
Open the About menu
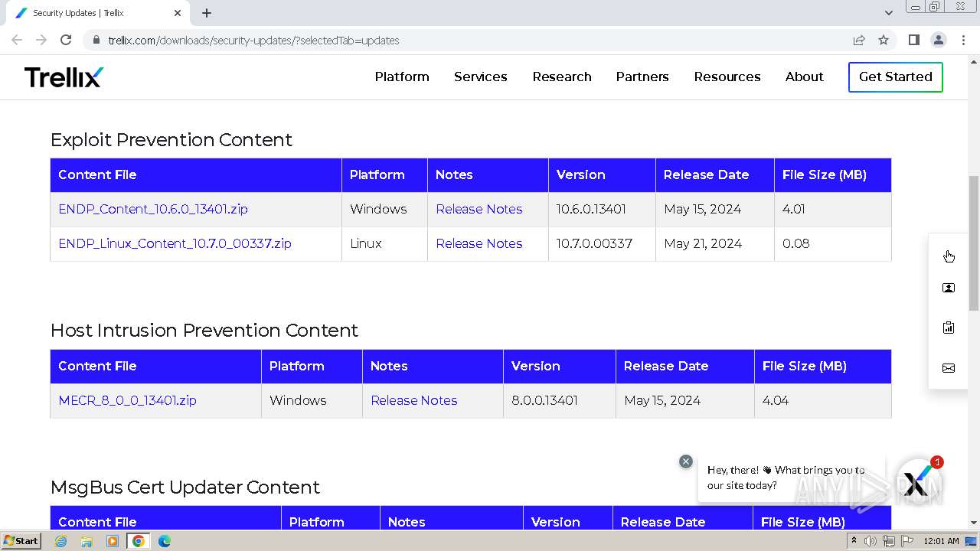pos(805,77)
